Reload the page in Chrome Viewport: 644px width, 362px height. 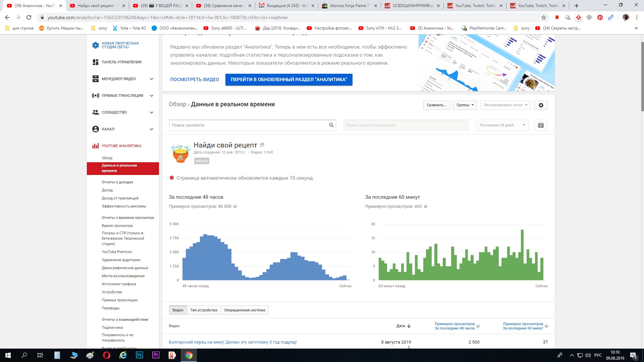pyautogui.click(x=29, y=17)
